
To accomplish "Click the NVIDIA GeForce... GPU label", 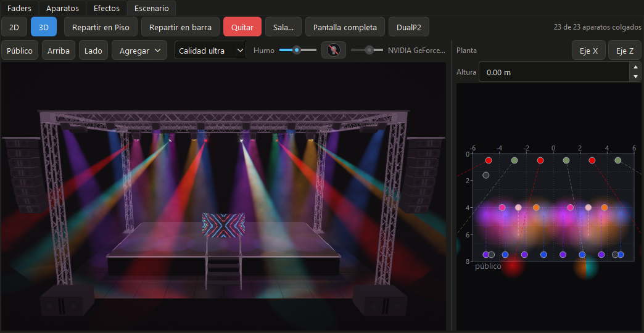I will click(x=417, y=51).
